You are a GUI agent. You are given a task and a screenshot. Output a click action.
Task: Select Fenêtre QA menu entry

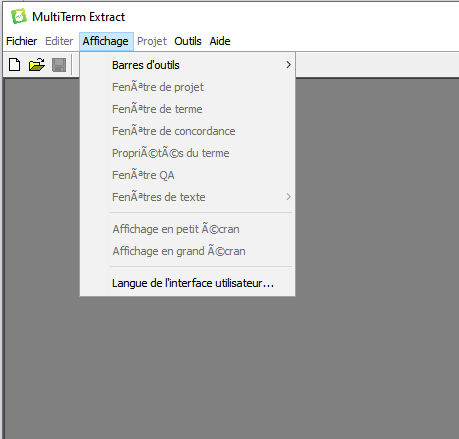[187, 175]
